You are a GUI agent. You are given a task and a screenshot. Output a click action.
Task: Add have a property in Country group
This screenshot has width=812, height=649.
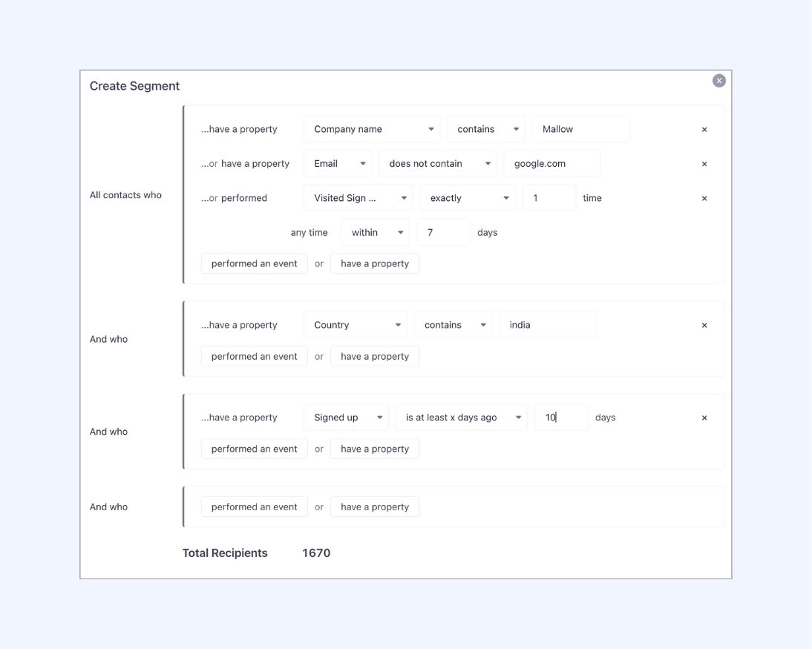(375, 356)
